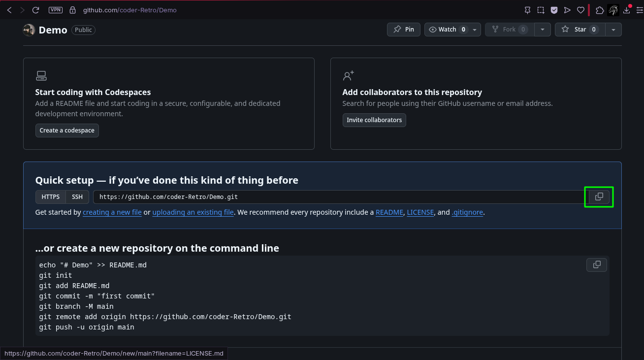Open the creating a new file link

point(112,212)
